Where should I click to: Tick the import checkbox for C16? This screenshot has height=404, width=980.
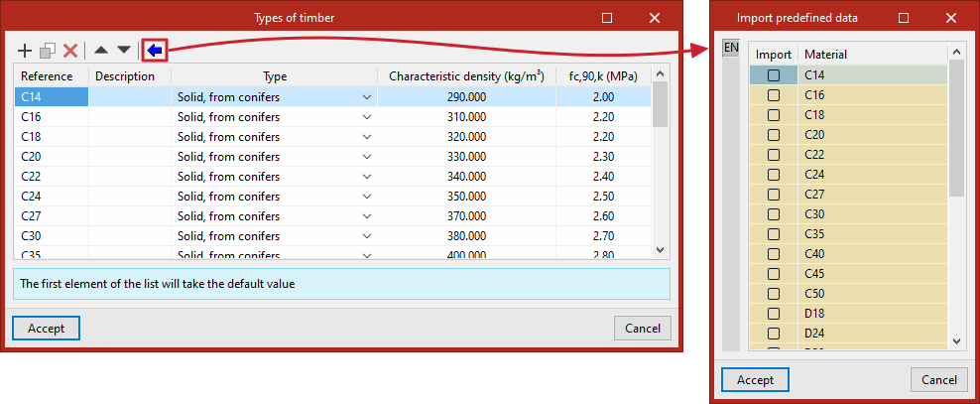[774, 95]
